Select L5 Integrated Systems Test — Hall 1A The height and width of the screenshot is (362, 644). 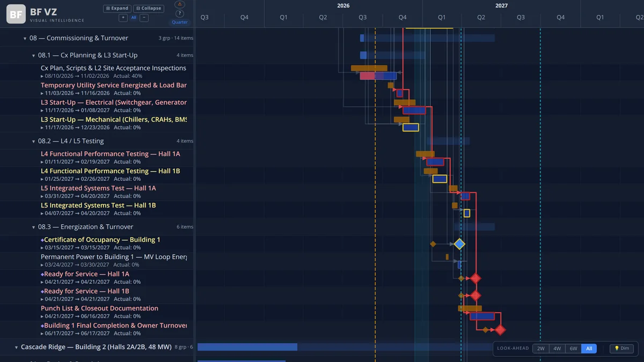[x=98, y=188]
